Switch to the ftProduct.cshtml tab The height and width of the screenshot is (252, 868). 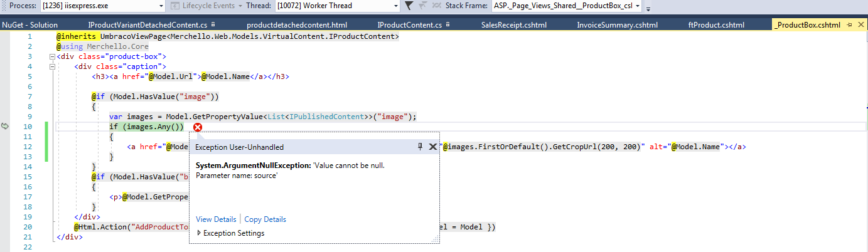click(x=715, y=25)
